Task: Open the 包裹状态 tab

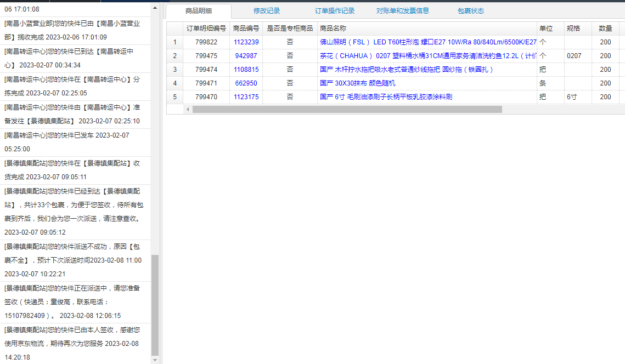Action: coord(471,11)
